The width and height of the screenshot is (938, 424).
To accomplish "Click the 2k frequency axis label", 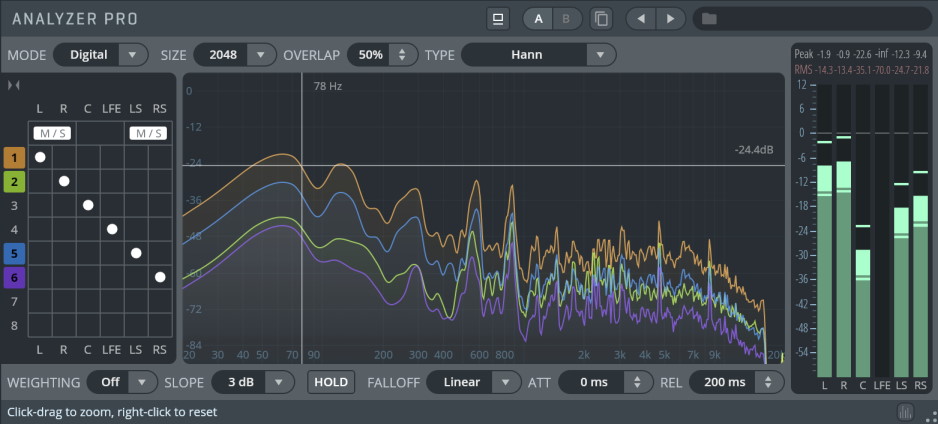I will click(x=584, y=355).
